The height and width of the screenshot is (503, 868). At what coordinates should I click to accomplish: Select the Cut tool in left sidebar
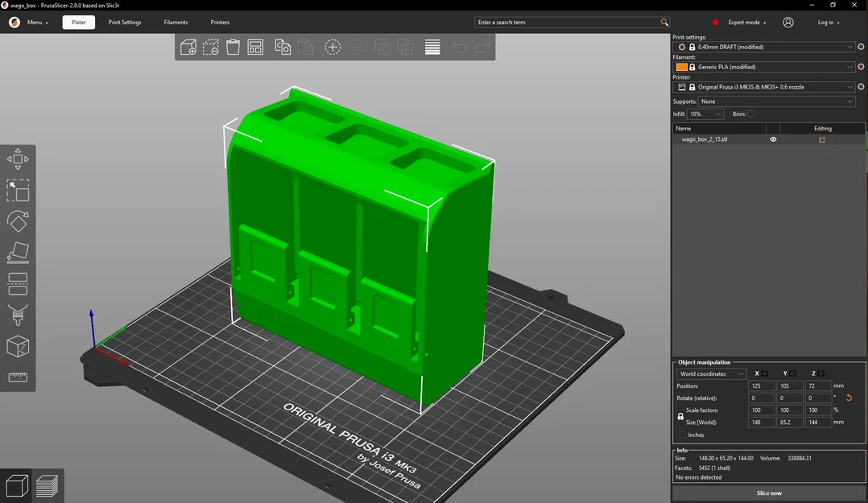tap(18, 284)
